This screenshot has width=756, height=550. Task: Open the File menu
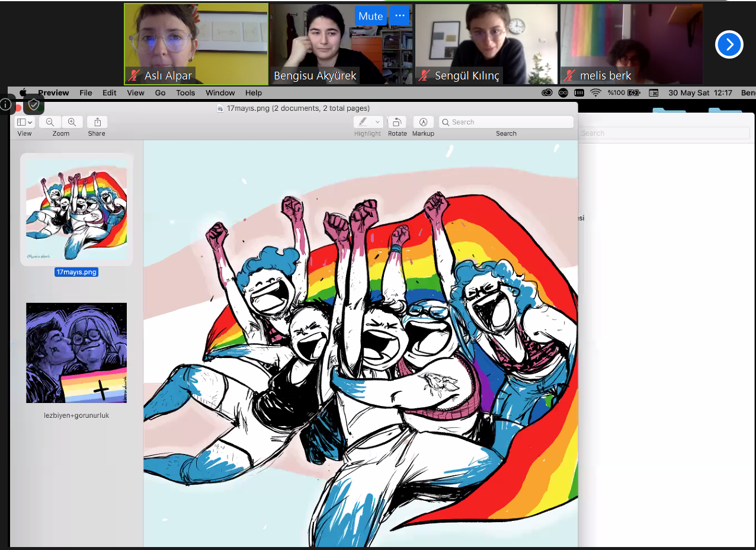point(86,93)
